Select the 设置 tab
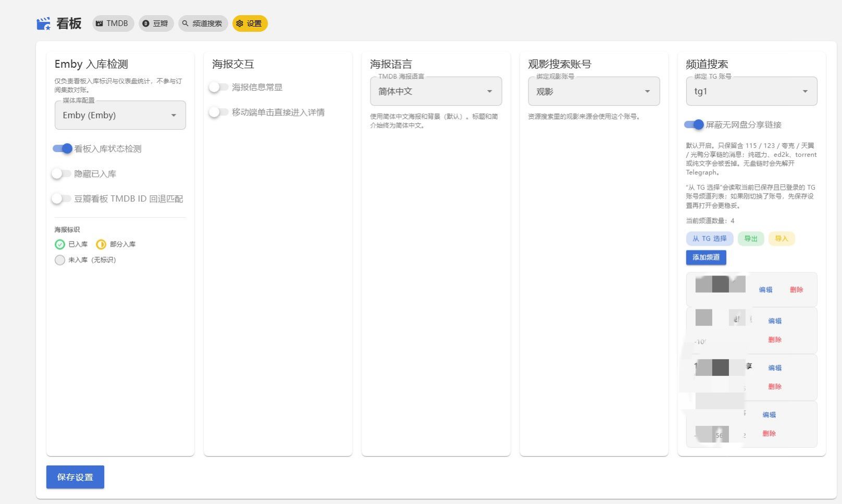The width and height of the screenshot is (842, 504). coord(250,23)
